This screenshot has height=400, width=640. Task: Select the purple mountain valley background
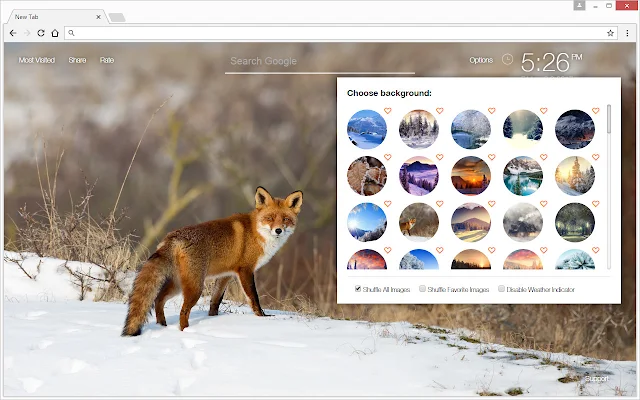pyautogui.click(x=419, y=176)
